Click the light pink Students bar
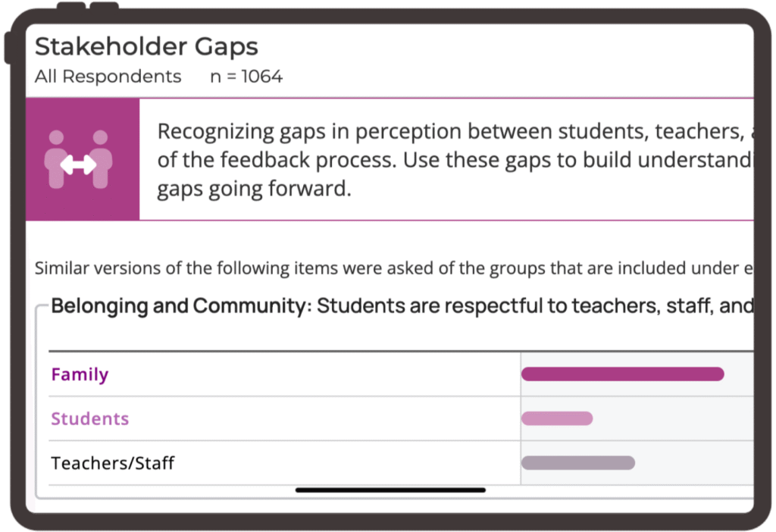The width and height of the screenshot is (776, 532). [557, 418]
